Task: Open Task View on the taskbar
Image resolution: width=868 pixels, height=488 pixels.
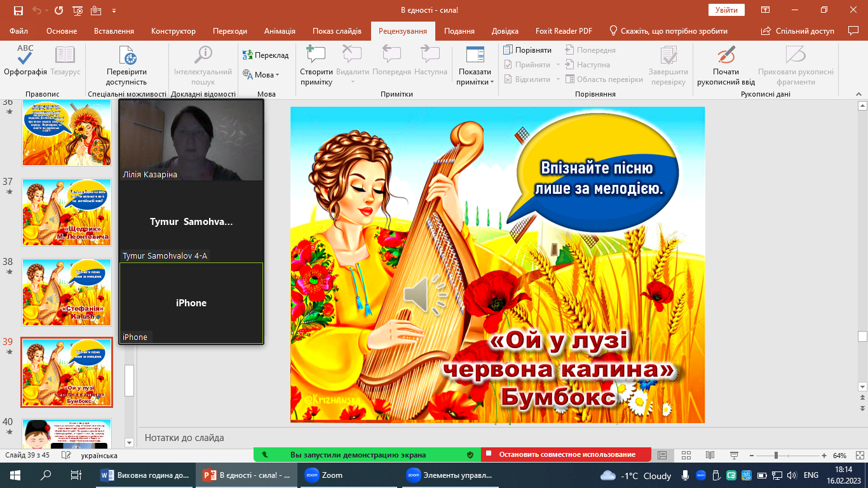Action: (76, 475)
